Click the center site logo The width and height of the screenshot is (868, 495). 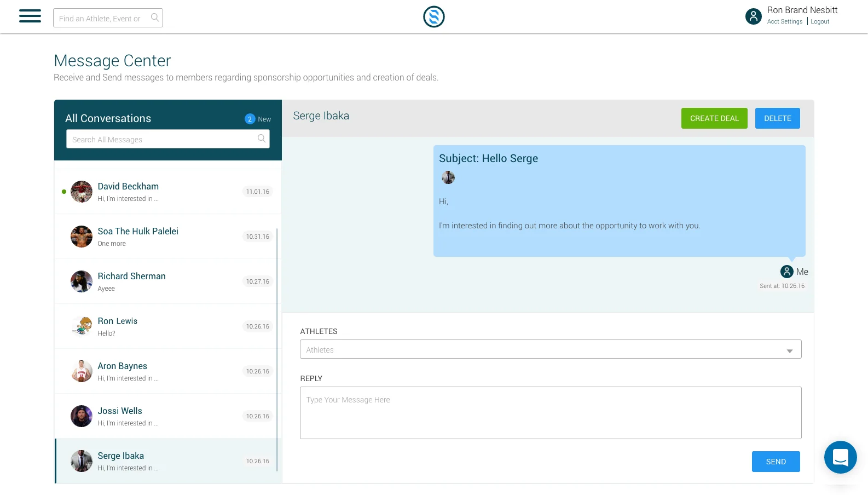click(433, 16)
